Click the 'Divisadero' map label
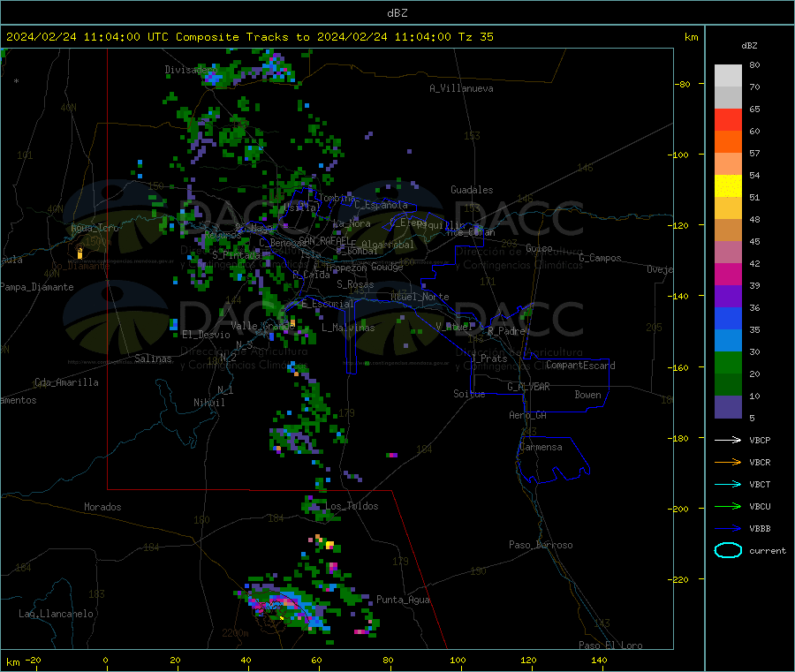The height and width of the screenshot is (672, 795). click(x=191, y=70)
